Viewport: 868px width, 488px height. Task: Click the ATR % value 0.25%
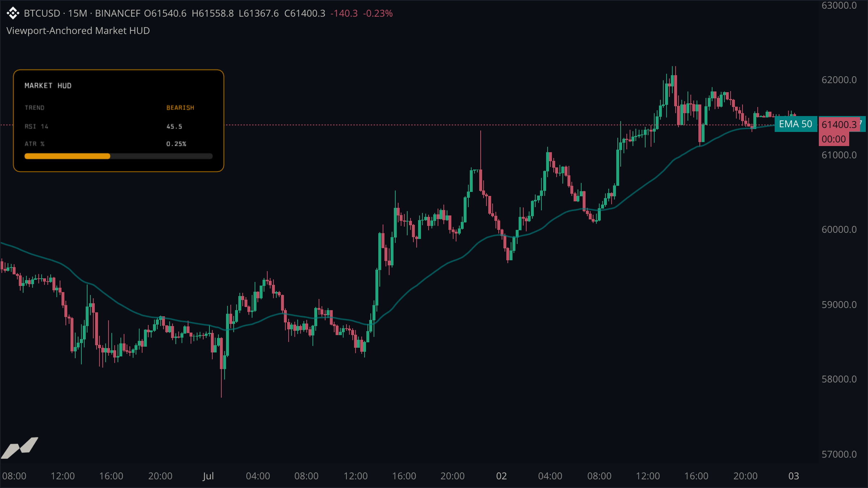[x=176, y=144]
